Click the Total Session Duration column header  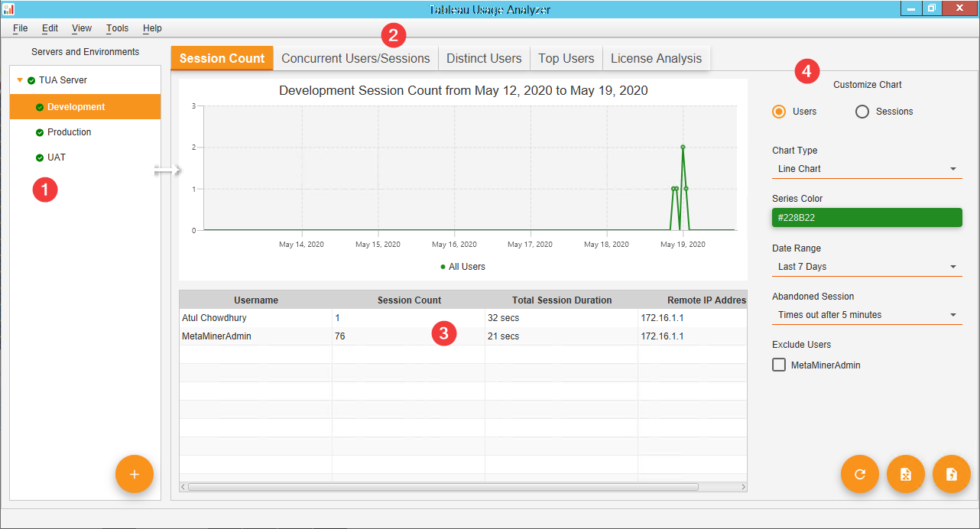[x=562, y=300]
